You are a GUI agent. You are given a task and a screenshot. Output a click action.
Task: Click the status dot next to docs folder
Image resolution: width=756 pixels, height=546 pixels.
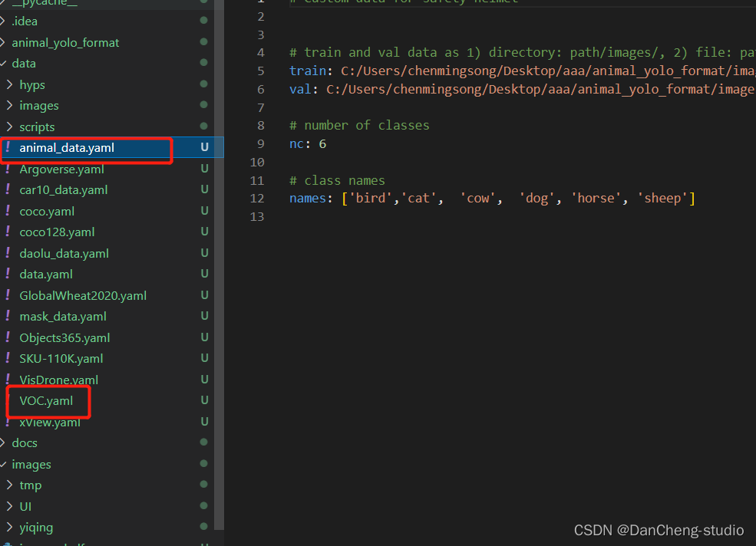(204, 442)
